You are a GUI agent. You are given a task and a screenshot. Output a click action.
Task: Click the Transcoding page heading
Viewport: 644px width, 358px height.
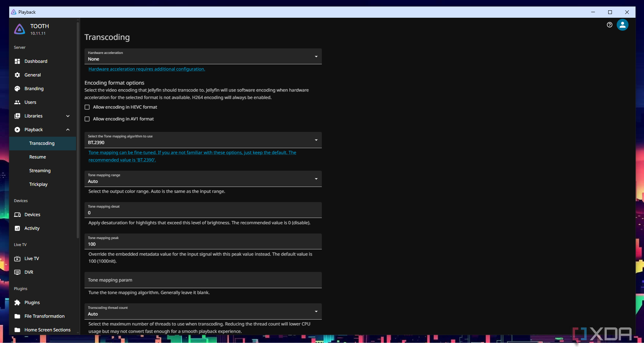coord(107,37)
